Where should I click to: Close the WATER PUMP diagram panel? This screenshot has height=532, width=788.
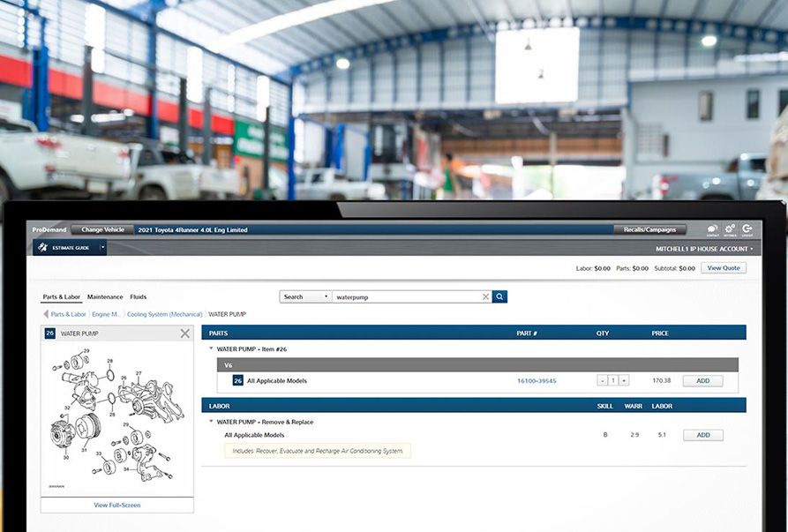point(184,333)
